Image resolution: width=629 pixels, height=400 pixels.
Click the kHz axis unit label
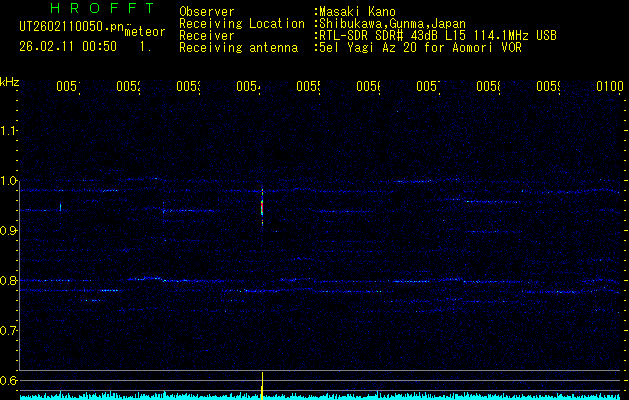10,81
